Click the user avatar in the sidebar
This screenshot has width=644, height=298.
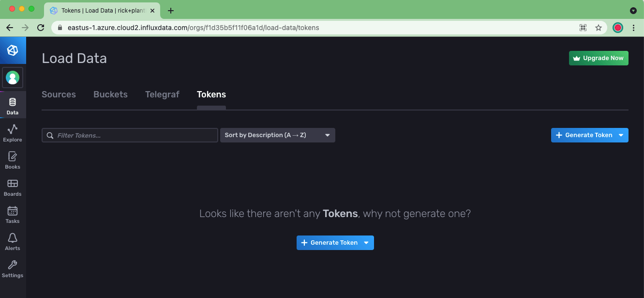click(x=13, y=77)
